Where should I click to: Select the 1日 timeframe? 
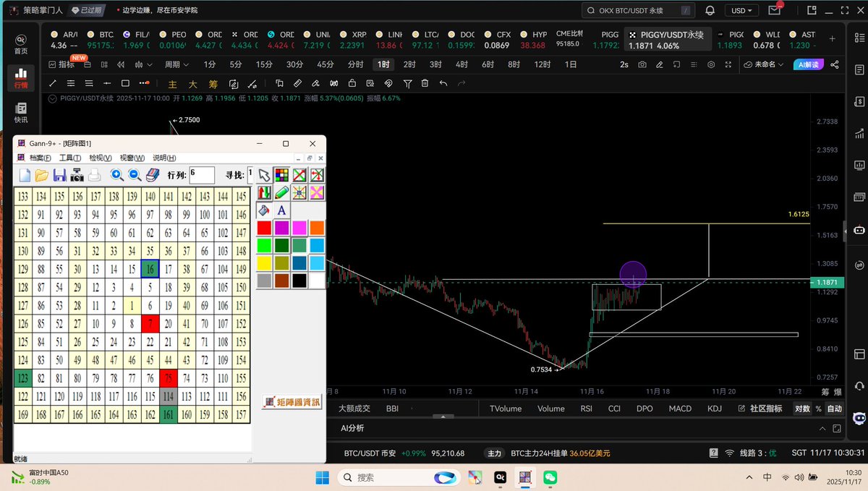tap(571, 64)
